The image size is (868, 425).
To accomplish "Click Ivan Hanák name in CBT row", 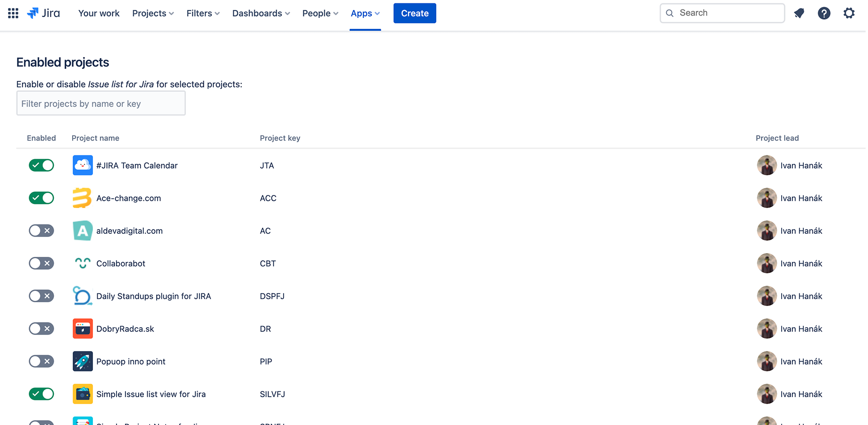I will pyautogui.click(x=801, y=263).
